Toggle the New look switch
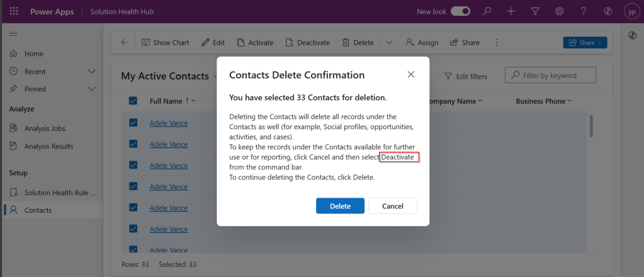Screen dimensions: 644x277 tap(461, 11)
